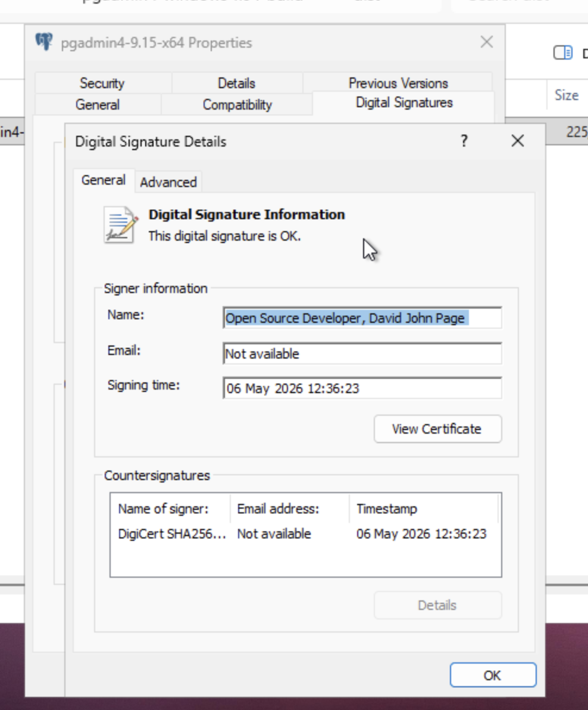This screenshot has width=588, height=710.
Task: Click the Email address column header
Action: [x=289, y=509]
